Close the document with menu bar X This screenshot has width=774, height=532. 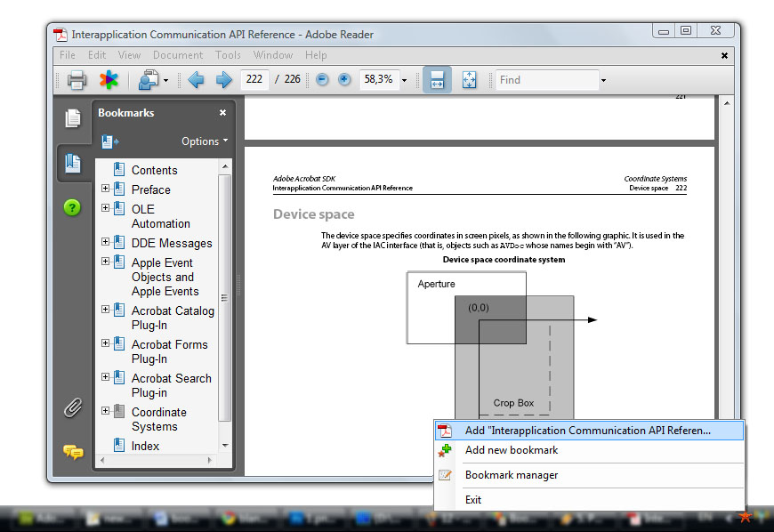(724, 55)
